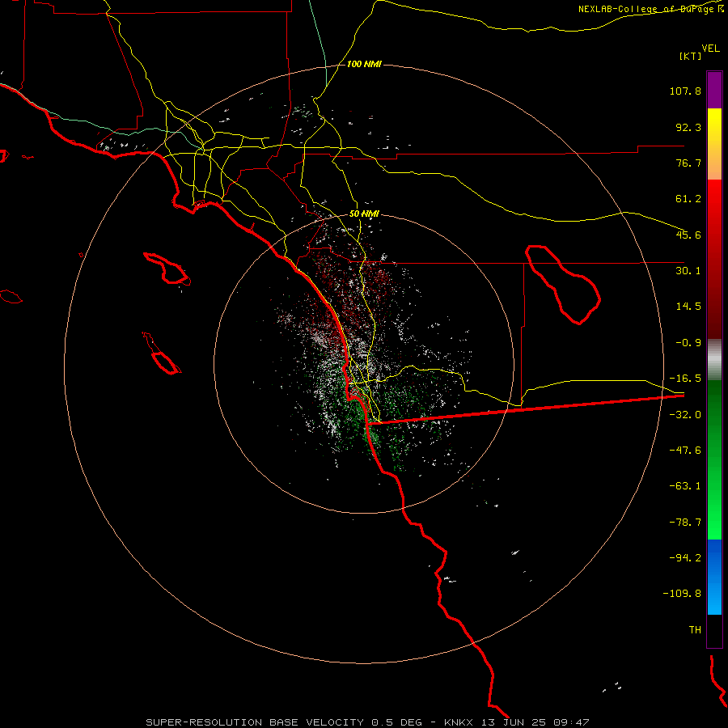Click the -47.6 velocity scale value

click(685, 451)
